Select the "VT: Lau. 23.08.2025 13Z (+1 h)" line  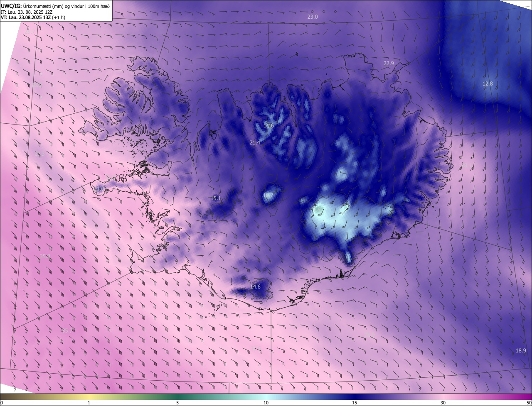[33, 17]
